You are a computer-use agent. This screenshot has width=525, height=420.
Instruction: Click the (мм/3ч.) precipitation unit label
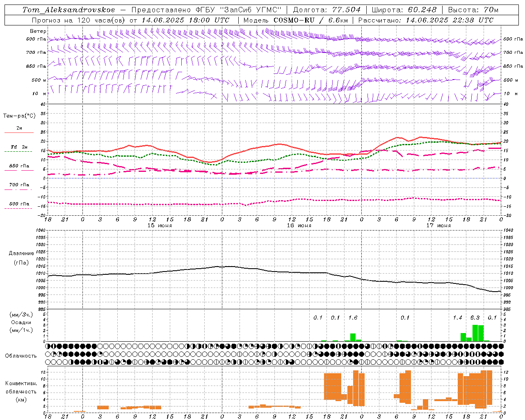pos(21,315)
